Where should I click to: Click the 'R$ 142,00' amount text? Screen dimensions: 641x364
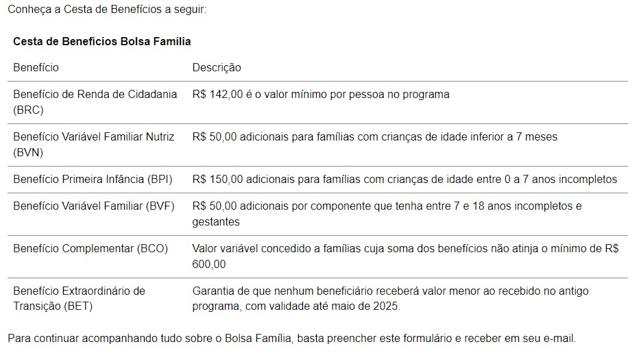(x=217, y=94)
